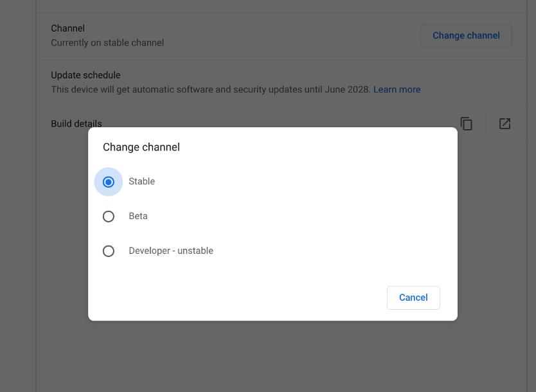Screen dimensions: 536x392
Task: Click the Update schedule heading
Action: [x=85, y=75]
